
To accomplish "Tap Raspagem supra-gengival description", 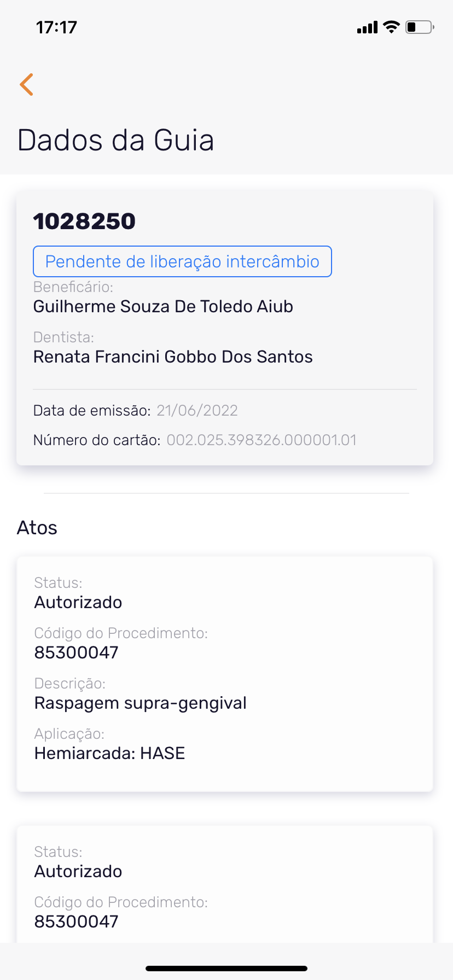I will (x=140, y=703).
